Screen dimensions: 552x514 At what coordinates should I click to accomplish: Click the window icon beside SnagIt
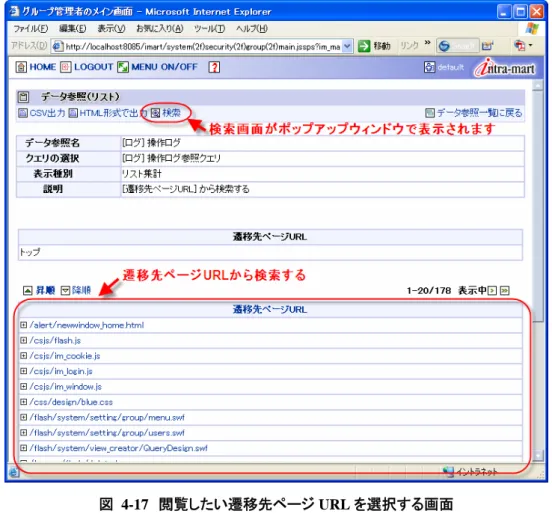click(x=487, y=46)
